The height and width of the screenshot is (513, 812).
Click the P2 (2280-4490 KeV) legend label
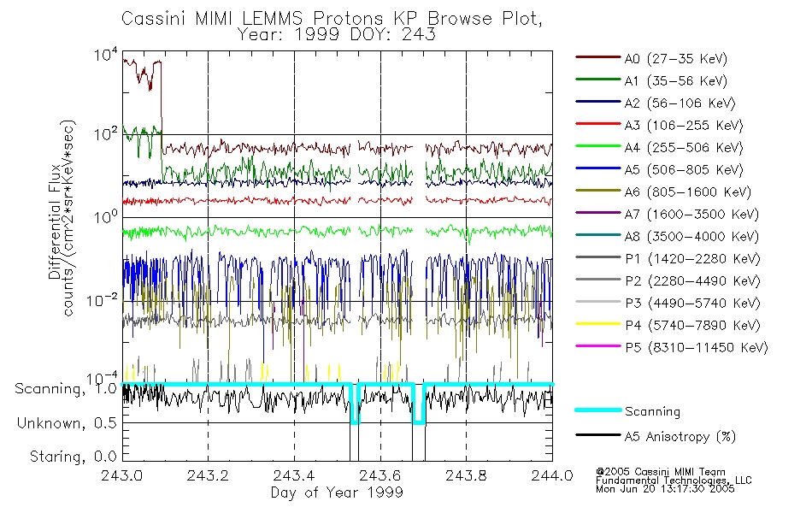692,281
